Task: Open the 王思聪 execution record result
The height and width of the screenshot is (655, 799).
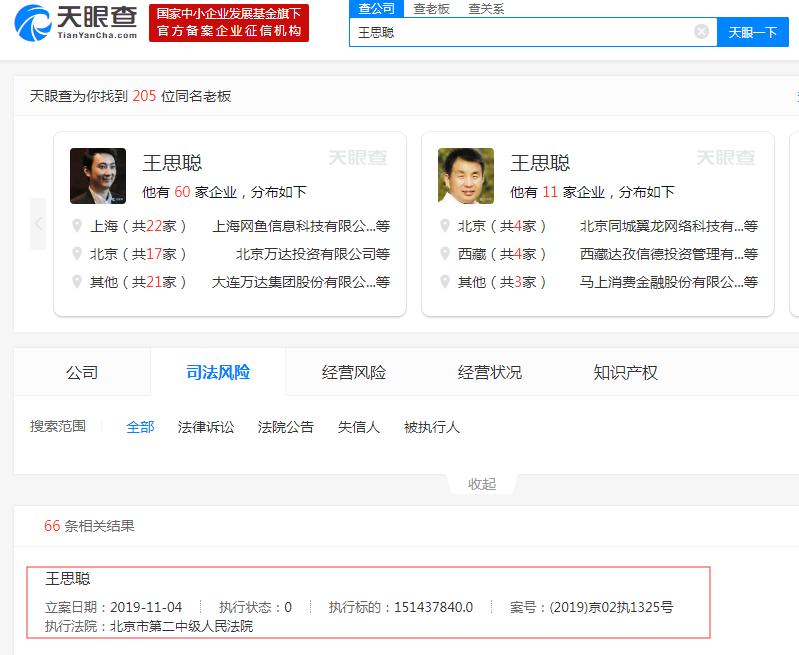Action: coord(368,602)
